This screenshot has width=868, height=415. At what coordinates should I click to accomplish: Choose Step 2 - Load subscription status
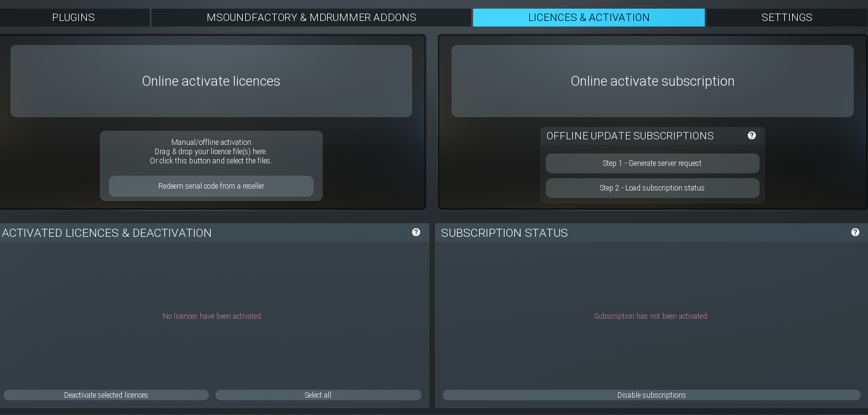[x=652, y=188]
